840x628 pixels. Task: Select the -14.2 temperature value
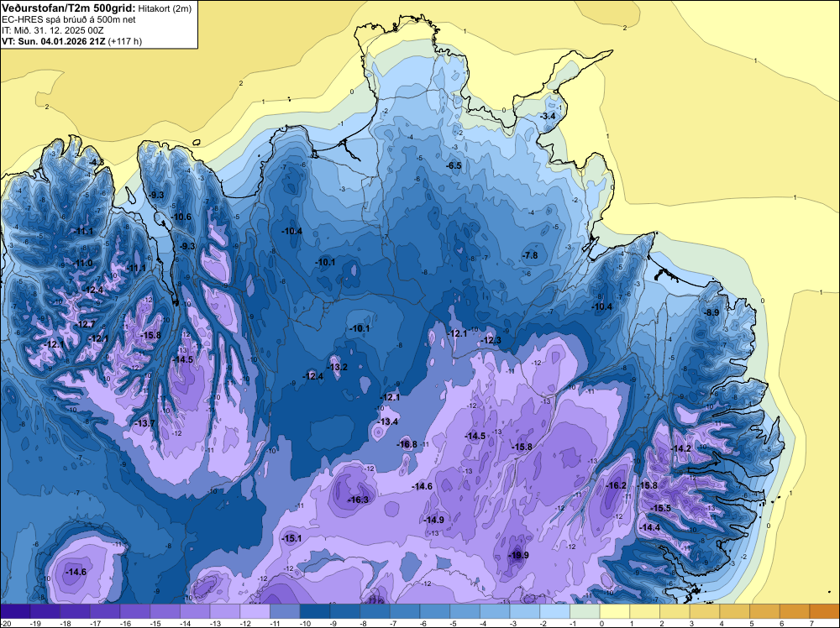(x=681, y=448)
